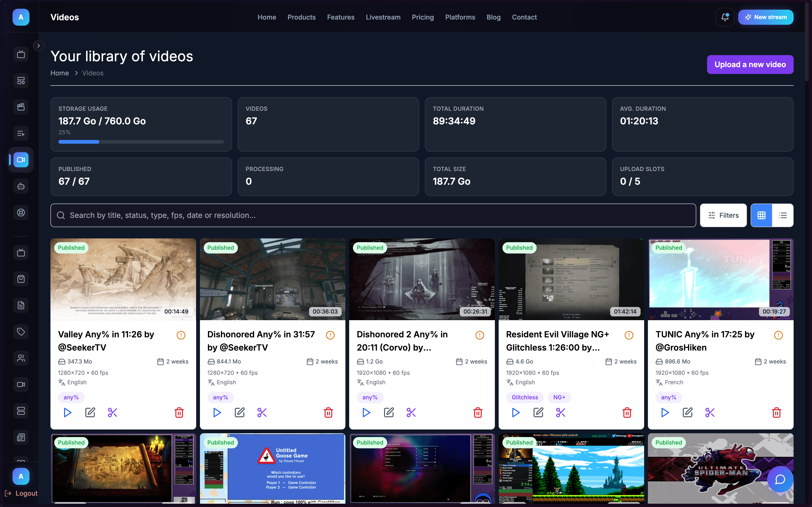Click the robot icon in the sidebar
This screenshot has height=507, width=812.
(21, 186)
